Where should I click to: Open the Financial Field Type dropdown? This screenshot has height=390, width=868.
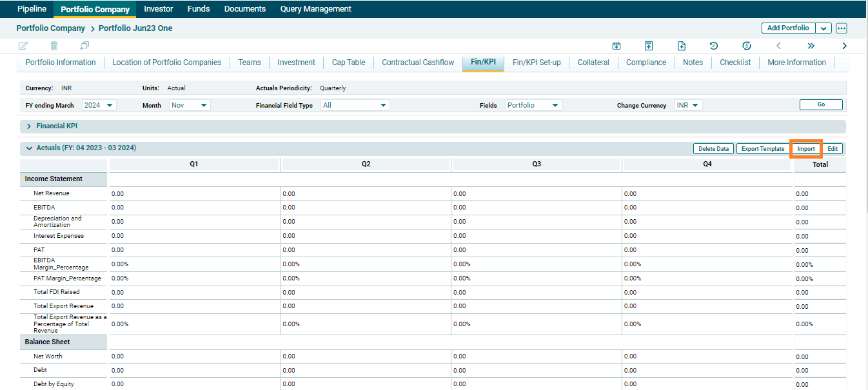click(355, 105)
